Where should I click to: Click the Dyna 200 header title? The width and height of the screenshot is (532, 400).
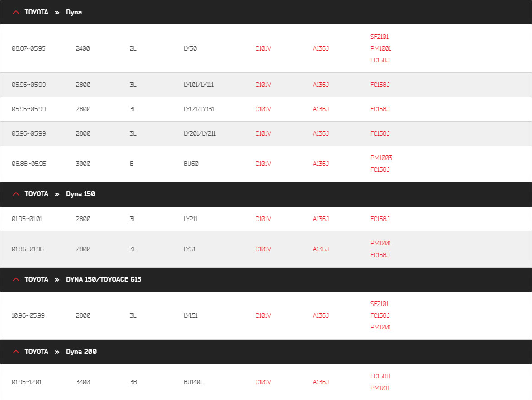coord(81,352)
